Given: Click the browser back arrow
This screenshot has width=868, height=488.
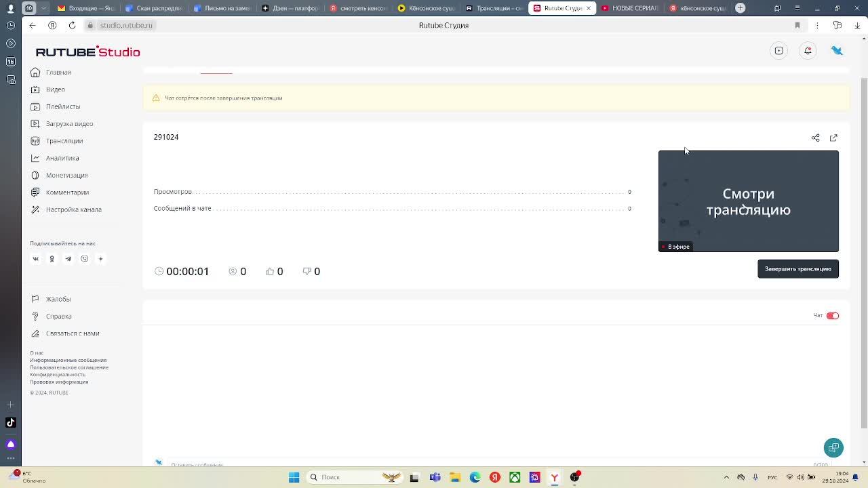Looking at the screenshot, I should 33,25.
